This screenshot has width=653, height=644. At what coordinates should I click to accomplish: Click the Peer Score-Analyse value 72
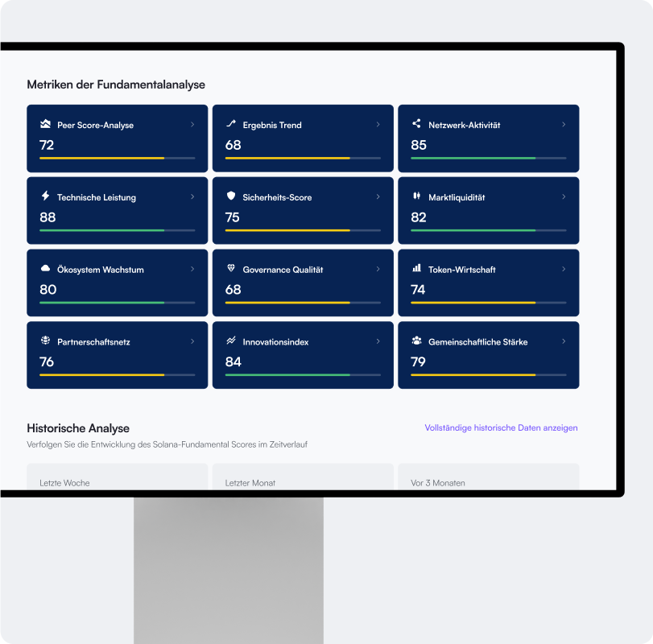coord(47,145)
